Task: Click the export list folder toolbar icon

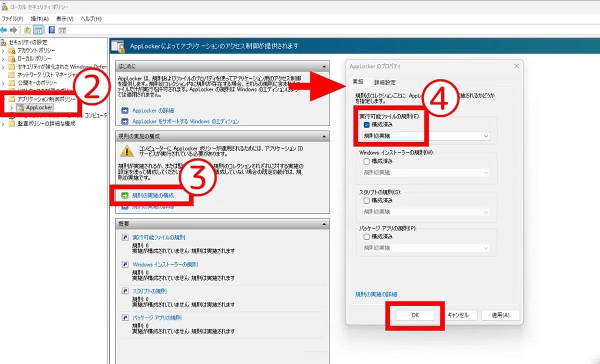Action: pyautogui.click(x=27, y=30)
